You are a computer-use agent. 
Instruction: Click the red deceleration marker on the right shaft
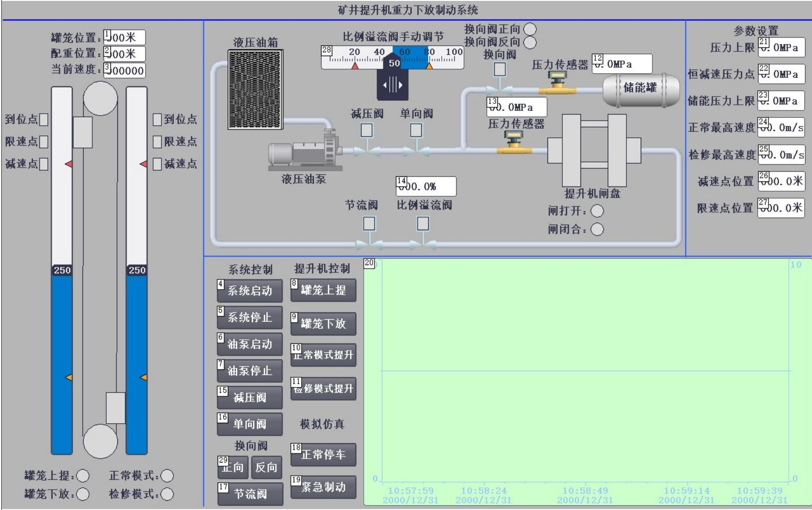tap(144, 164)
